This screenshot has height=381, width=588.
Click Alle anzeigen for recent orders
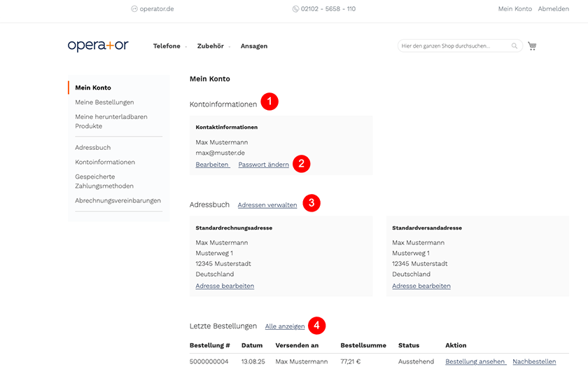click(285, 326)
